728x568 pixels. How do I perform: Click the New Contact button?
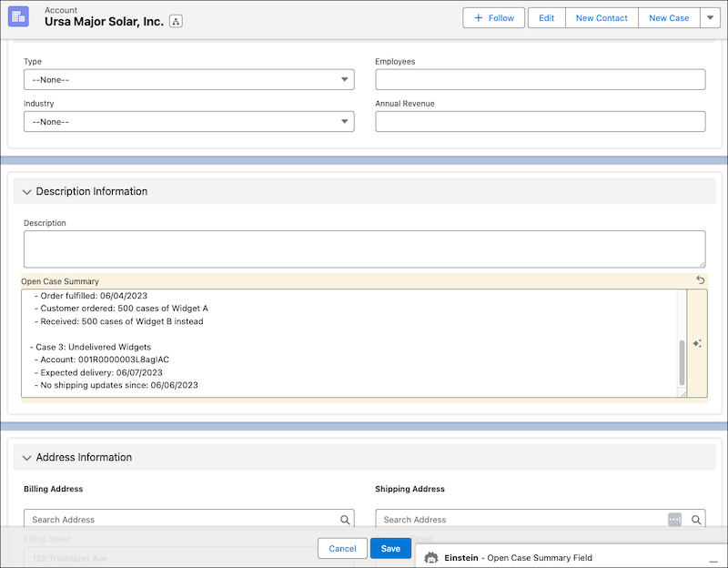[x=602, y=17]
